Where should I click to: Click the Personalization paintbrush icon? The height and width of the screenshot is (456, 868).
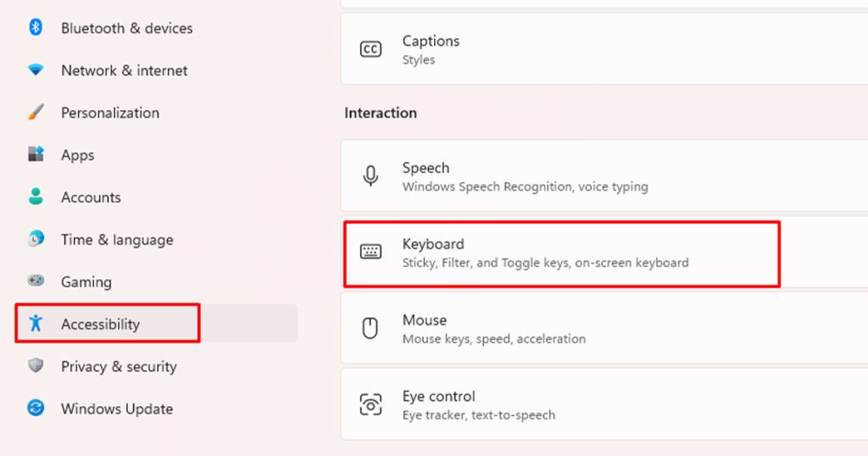(x=36, y=112)
